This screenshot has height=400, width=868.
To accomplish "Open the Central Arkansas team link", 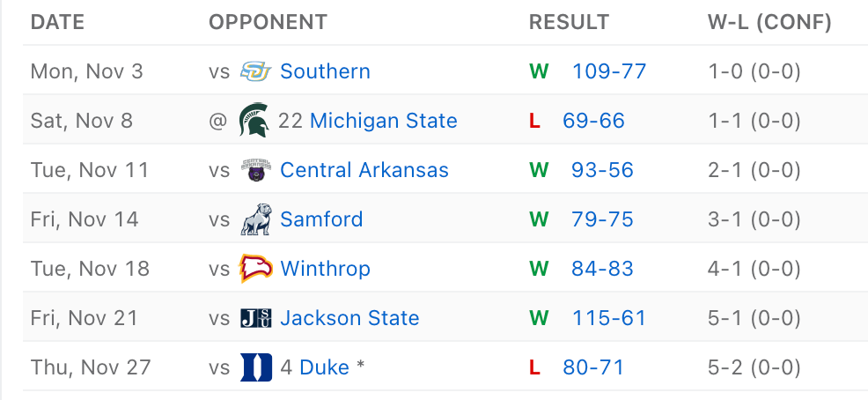I will (364, 170).
